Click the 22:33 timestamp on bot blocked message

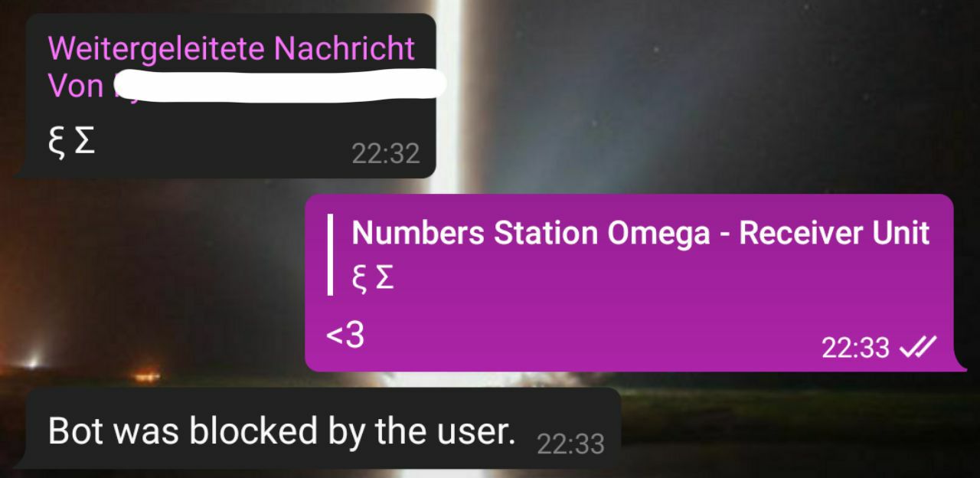(570, 444)
